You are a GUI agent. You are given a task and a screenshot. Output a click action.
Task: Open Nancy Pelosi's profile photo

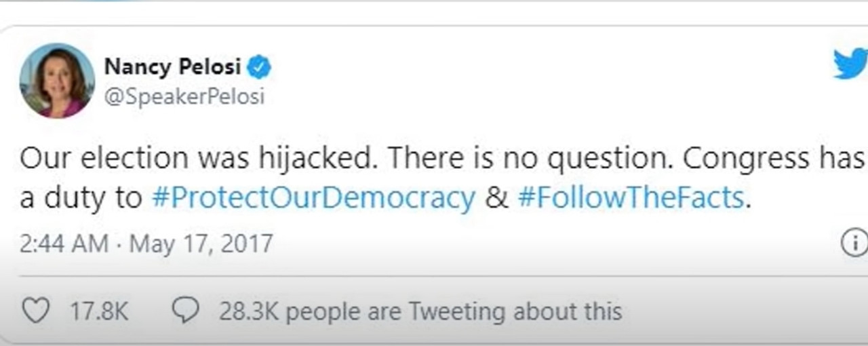click(x=58, y=81)
